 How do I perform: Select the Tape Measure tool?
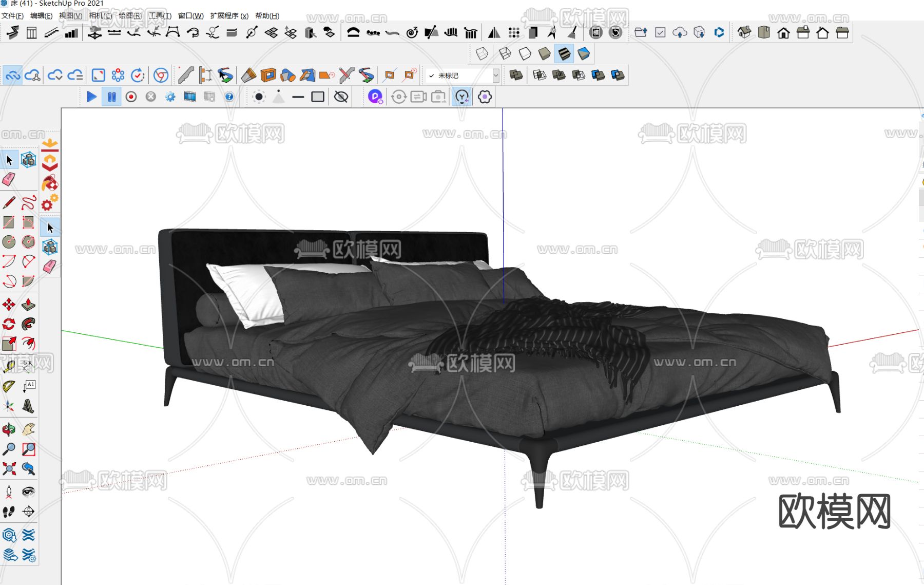click(9, 366)
